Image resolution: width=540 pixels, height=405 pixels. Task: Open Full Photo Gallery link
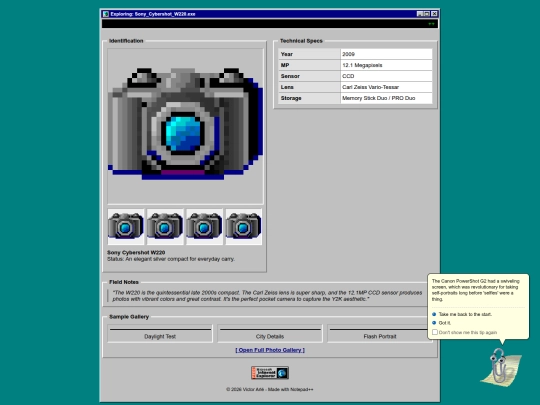click(x=270, y=350)
